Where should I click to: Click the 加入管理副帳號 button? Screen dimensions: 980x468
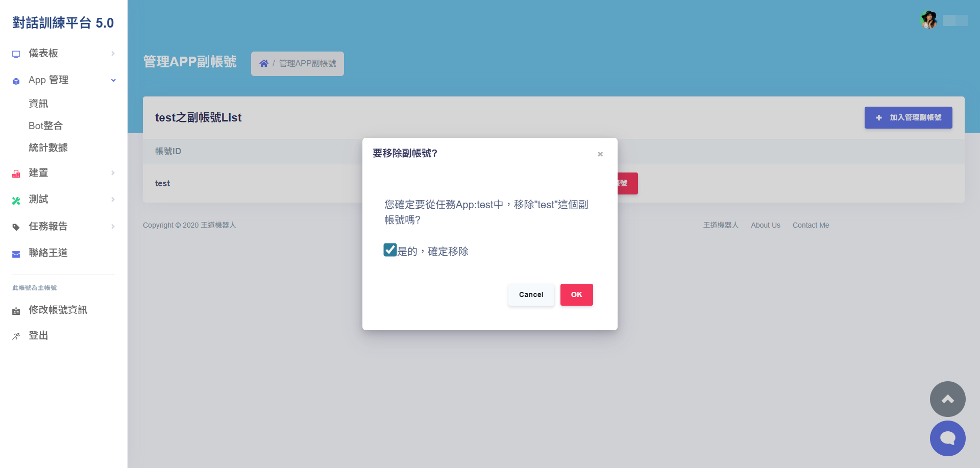(909, 117)
